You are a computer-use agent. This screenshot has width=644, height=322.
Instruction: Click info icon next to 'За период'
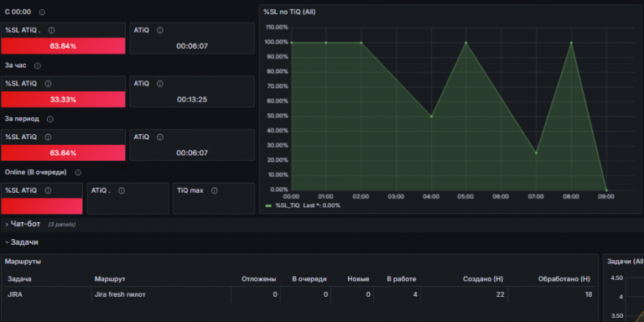(x=50, y=119)
